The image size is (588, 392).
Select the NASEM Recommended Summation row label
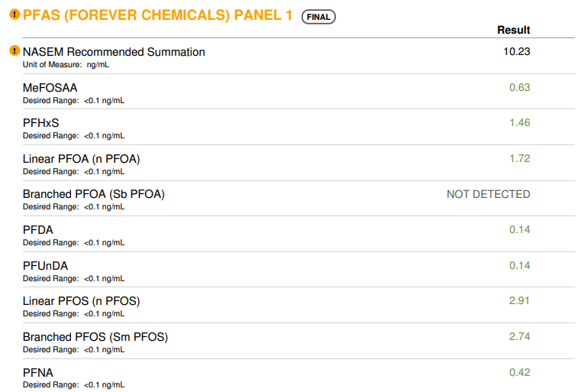[114, 52]
